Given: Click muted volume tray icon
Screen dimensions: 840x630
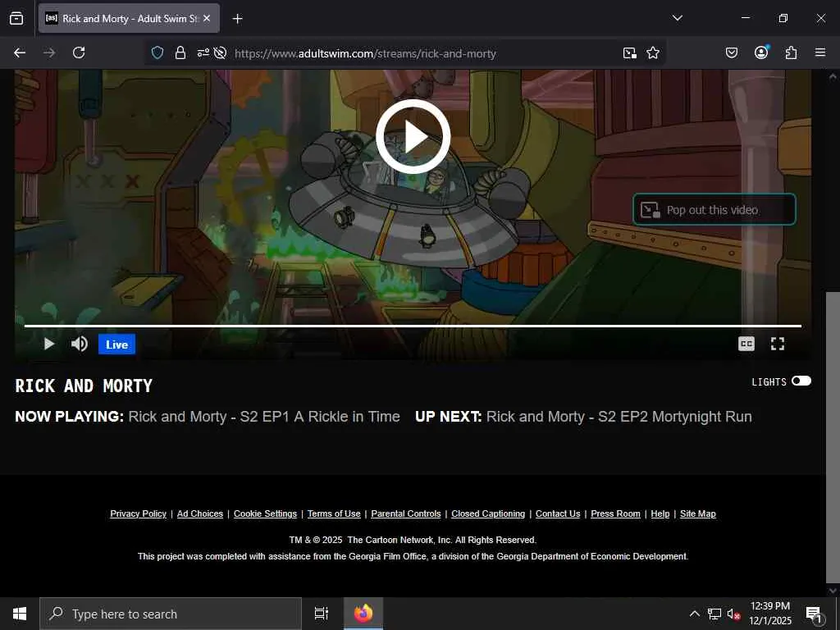Looking at the screenshot, I should click(733, 614).
